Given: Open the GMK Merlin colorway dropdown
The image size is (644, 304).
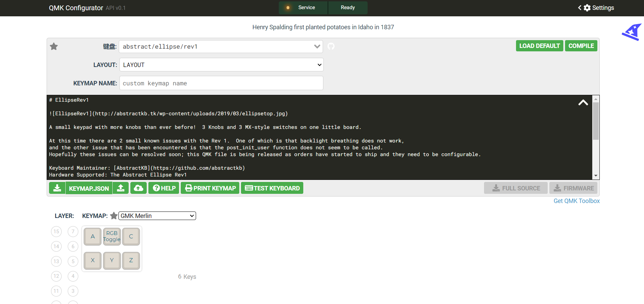Looking at the screenshot, I should point(157,216).
